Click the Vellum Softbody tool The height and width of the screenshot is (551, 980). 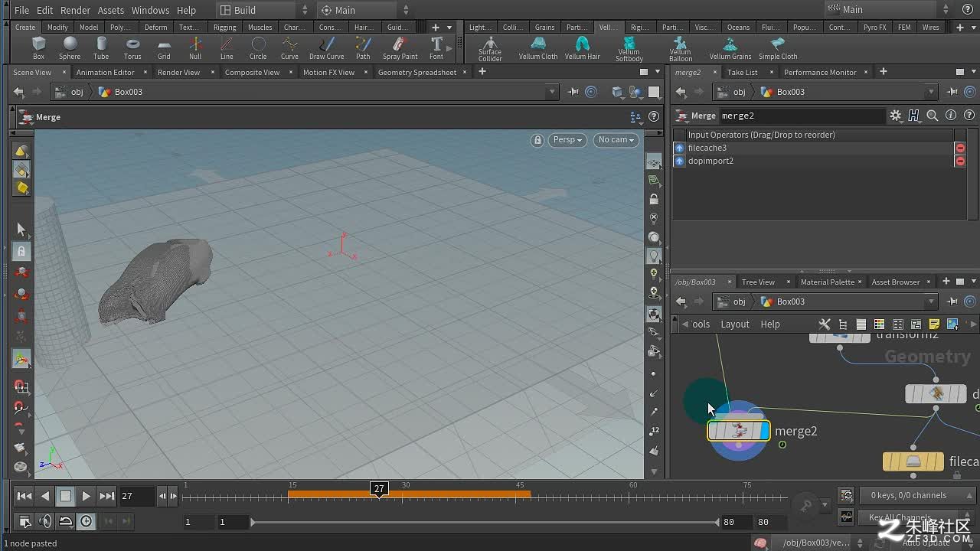629,49
